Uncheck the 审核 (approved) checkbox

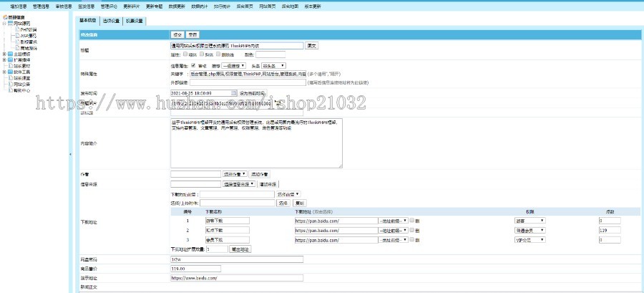click(193, 65)
